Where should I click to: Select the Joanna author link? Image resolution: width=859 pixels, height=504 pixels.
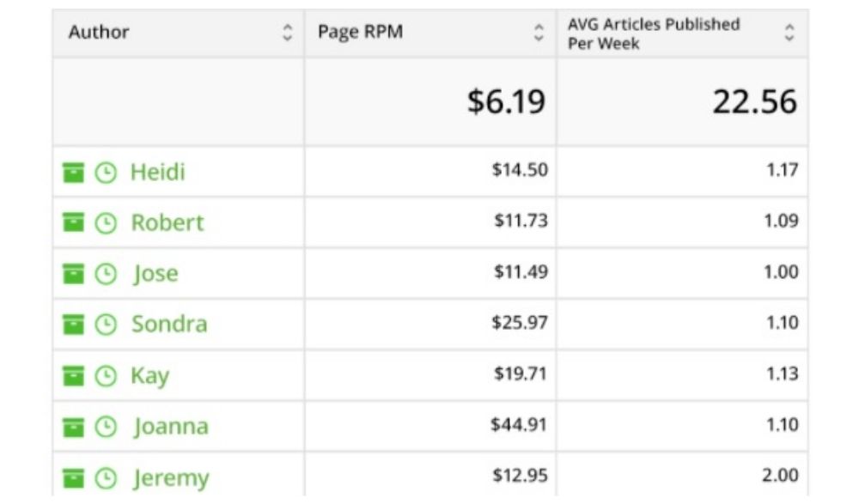(x=170, y=426)
